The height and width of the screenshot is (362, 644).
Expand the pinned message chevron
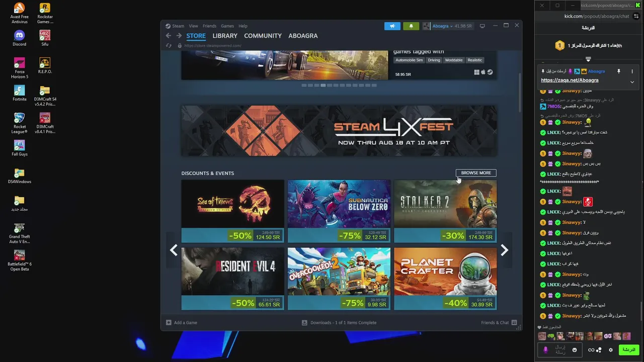coord(632,82)
